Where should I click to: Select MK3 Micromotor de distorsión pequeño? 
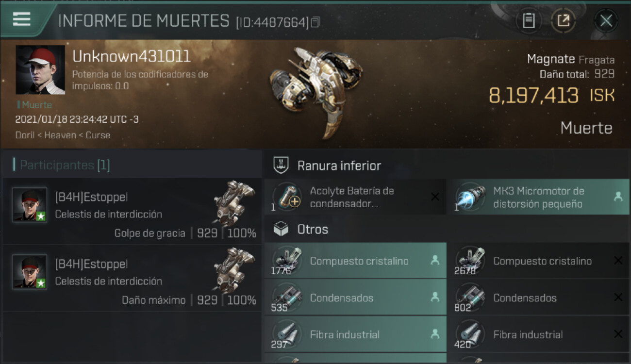click(x=539, y=197)
